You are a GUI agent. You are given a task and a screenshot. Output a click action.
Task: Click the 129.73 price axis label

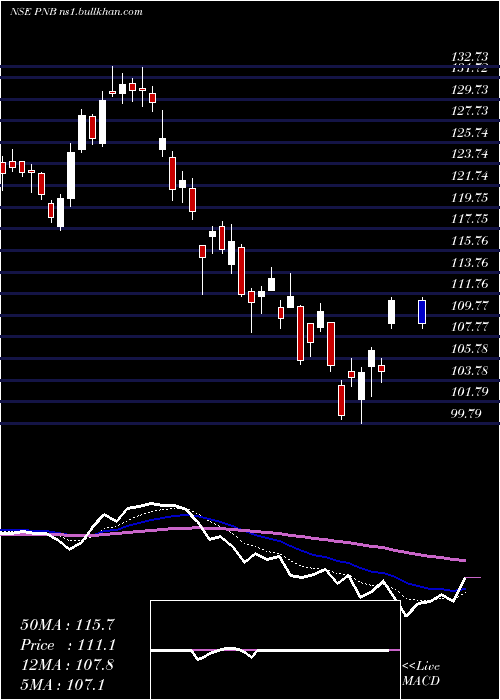(x=470, y=90)
